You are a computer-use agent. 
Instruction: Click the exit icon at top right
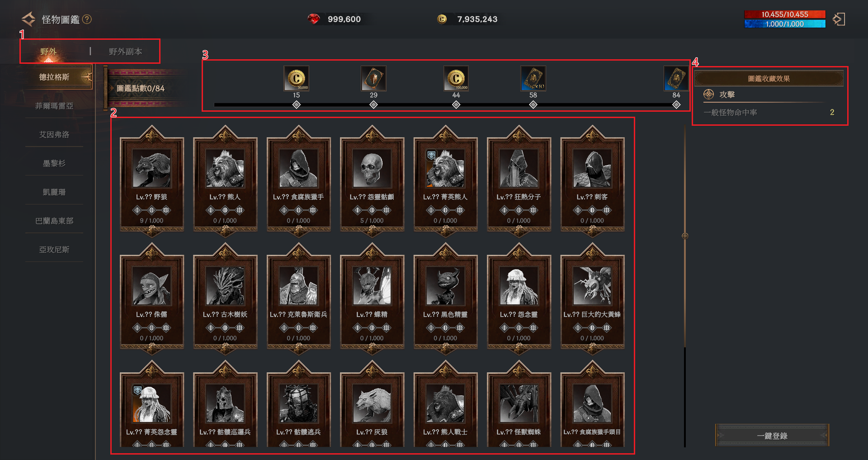point(839,19)
